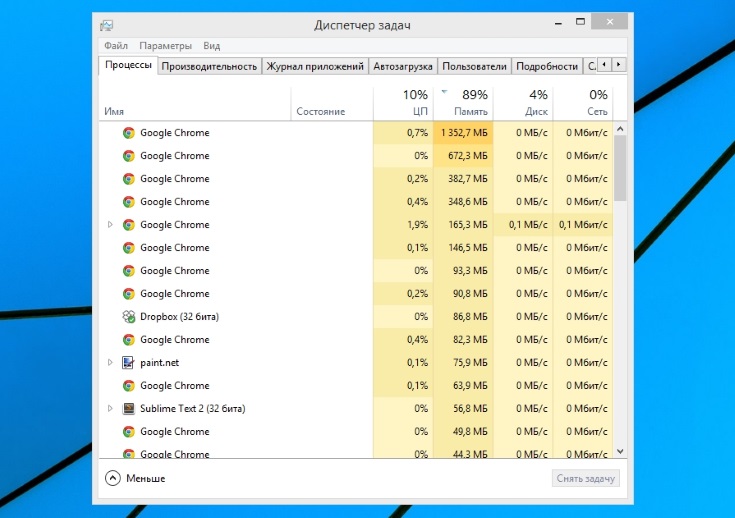
Task: Sort by the Состояние column header
Action: pyautogui.click(x=332, y=104)
